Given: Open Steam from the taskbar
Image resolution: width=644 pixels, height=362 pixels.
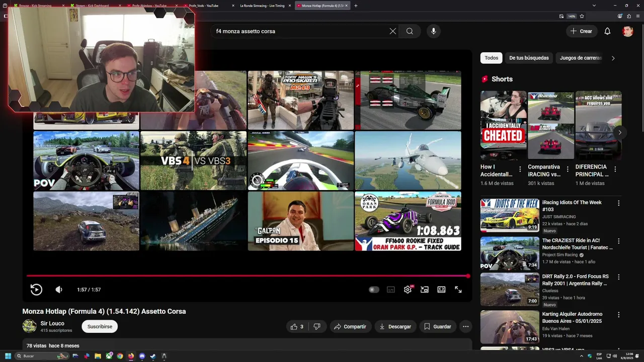Looking at the screenshot, I should click(153, 356).
